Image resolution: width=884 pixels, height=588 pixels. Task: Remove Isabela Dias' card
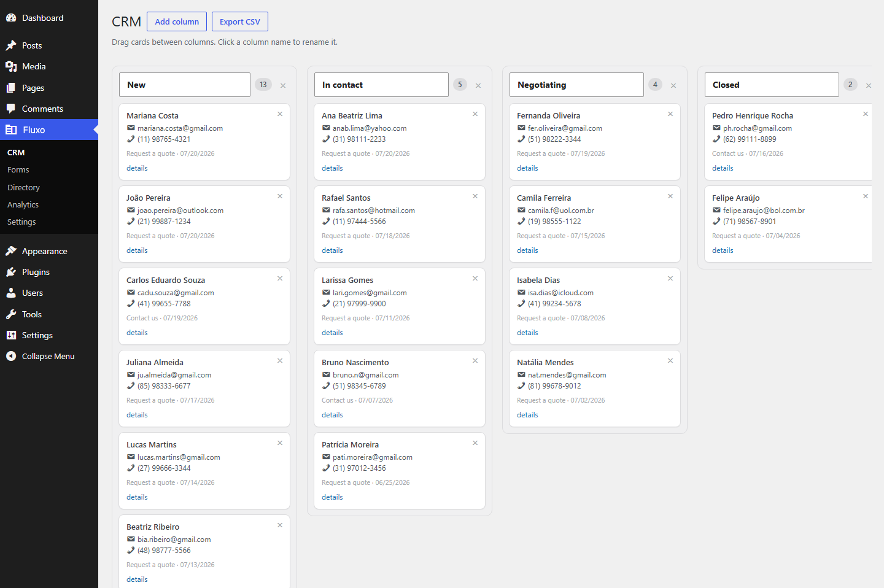(670, 279)
